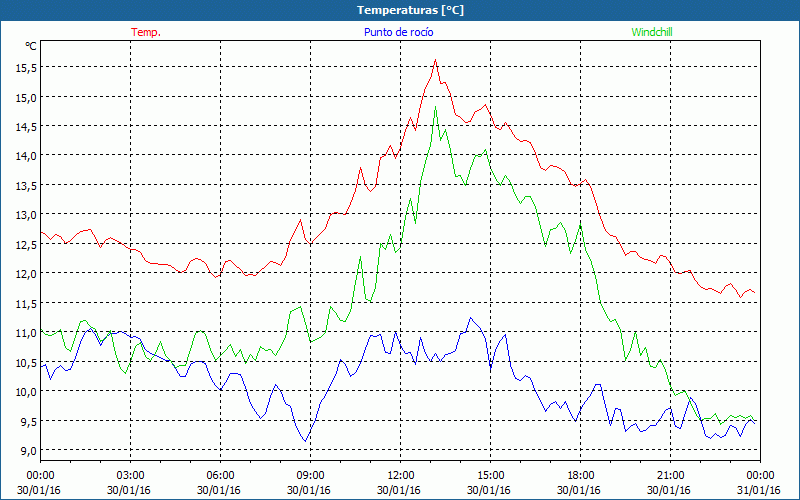Viewport: 800px width, 500px height.
Task: Click the 13,0 y-axis value
Action: click(24, 215)
